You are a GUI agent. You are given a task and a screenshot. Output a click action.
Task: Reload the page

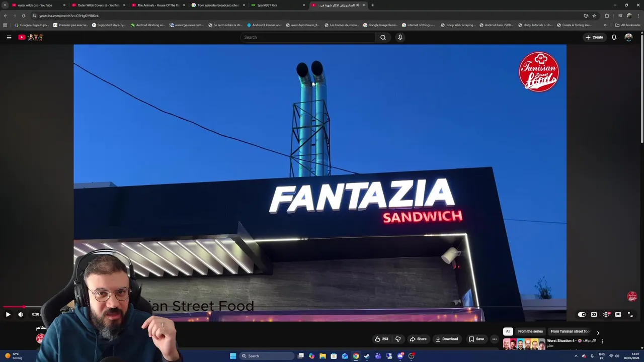tap(23, 16)
